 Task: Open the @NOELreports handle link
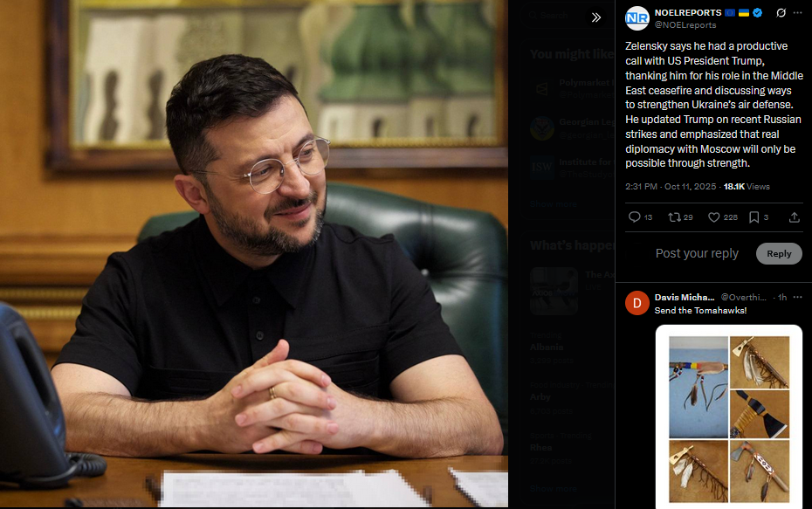tap(685, 24)
